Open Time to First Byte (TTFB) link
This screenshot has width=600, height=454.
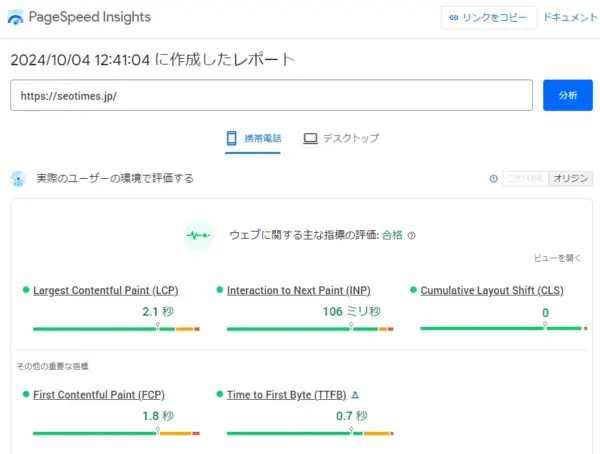(287, 395)
